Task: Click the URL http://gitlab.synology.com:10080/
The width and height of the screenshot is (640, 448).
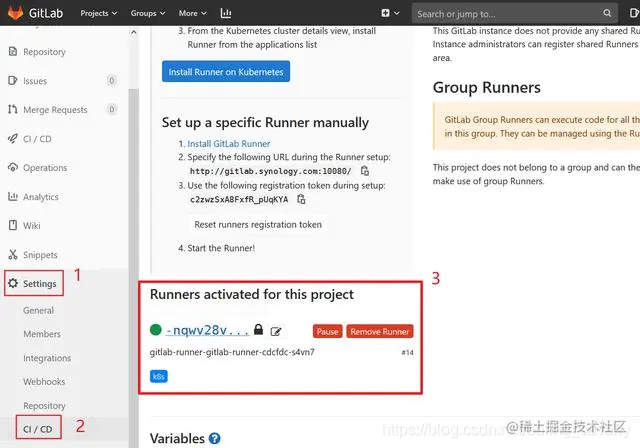Action: (271, 171)
